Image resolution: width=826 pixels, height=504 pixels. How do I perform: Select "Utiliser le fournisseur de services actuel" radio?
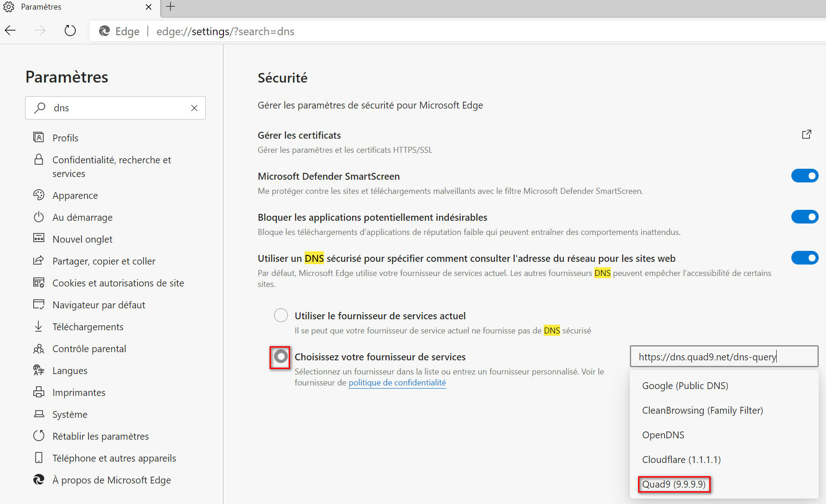tap(281, 315)
